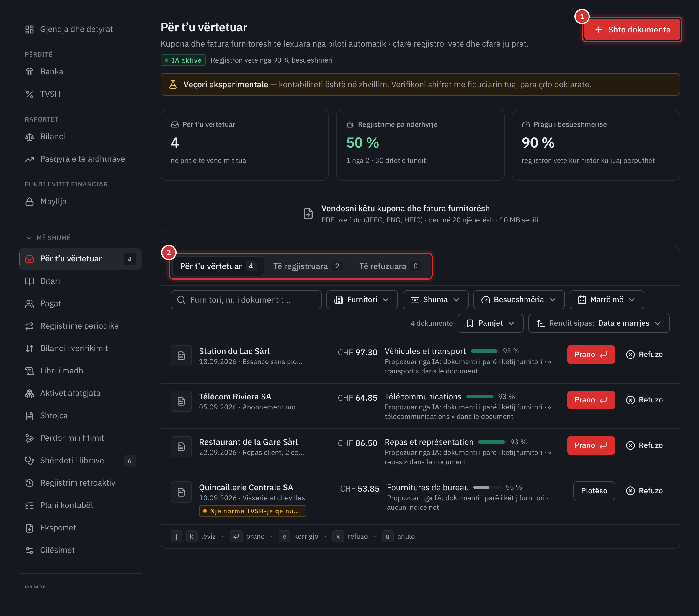Collapse the MË SHUMË sidebar section
699x616 pixels.
click(x=48, y=238)
